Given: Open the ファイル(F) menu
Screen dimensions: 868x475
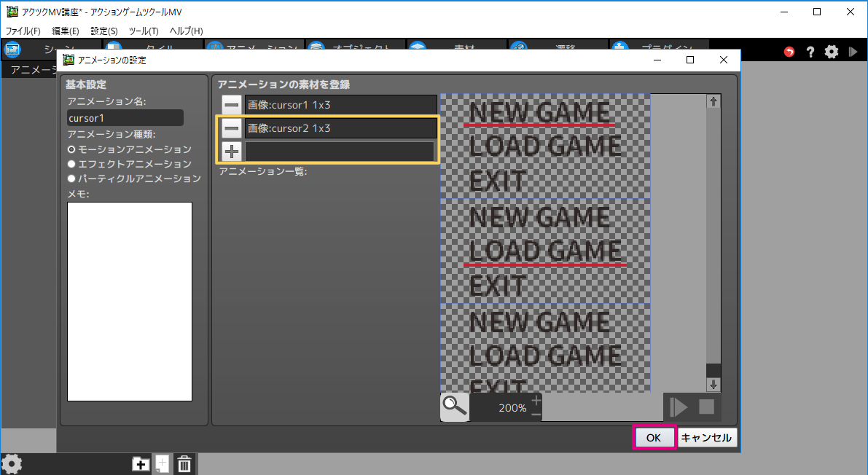Looking at the screenshot, I should (x=23, y=31).
